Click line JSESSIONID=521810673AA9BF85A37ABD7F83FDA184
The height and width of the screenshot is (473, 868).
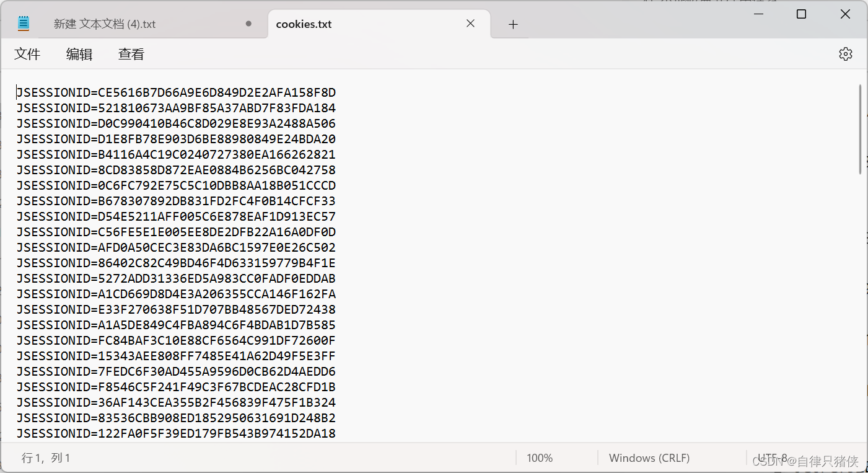pos(176,108)
